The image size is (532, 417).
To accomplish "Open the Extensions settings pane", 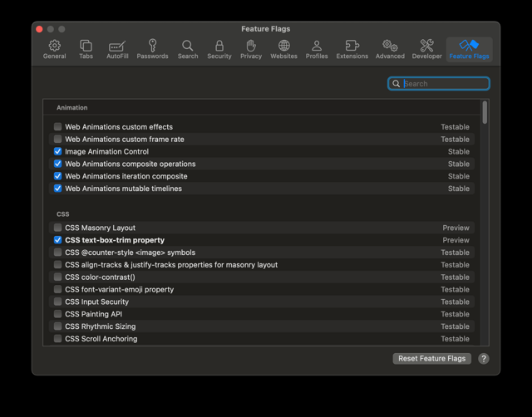I will 352,50.
